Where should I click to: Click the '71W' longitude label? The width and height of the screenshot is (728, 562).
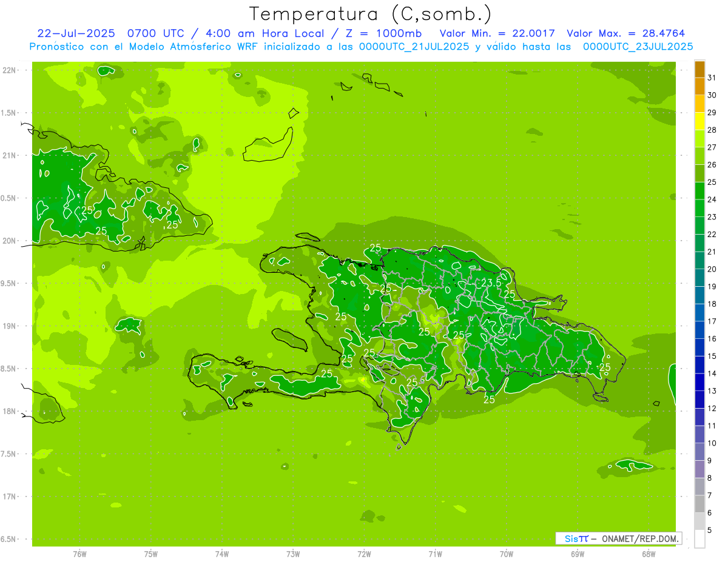pos(435,554)
